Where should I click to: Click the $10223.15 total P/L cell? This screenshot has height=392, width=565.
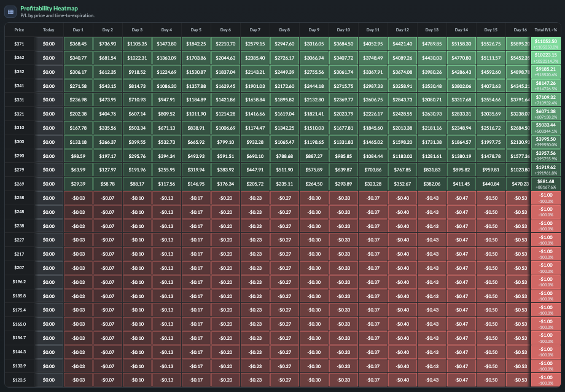[546, 58]
